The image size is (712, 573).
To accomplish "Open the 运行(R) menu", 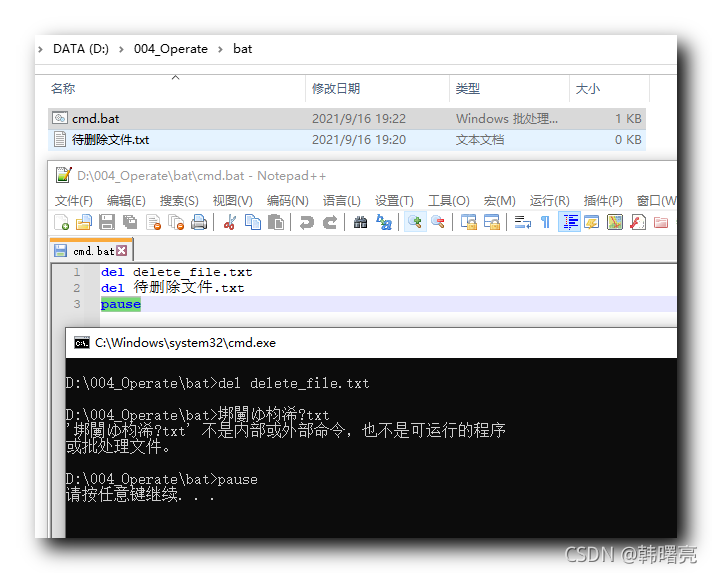I will (549, 201).
